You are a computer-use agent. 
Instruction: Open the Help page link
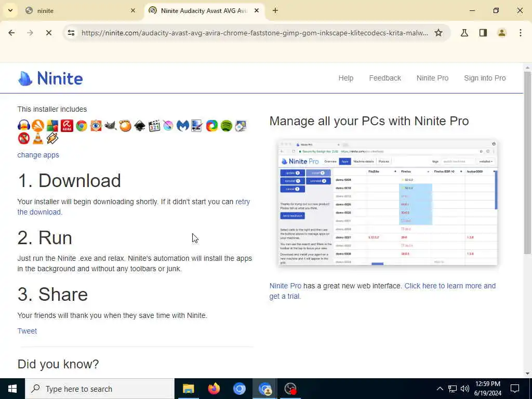tap(345, 78)
